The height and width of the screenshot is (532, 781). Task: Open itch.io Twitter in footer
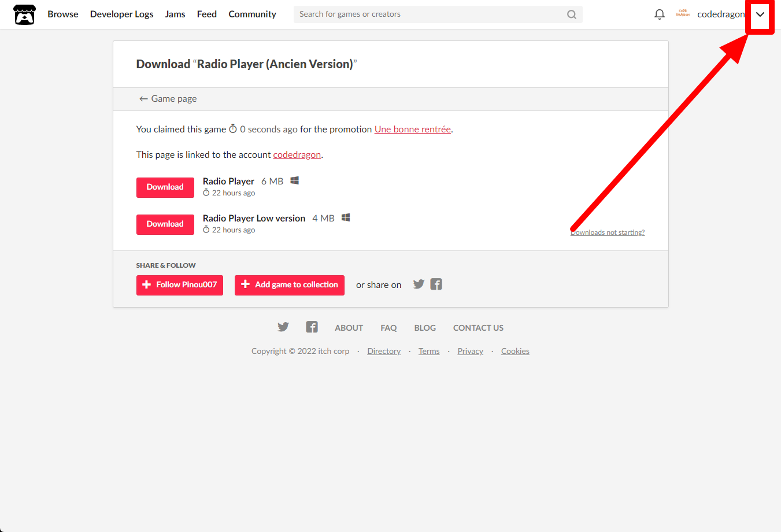pos(283,327)
